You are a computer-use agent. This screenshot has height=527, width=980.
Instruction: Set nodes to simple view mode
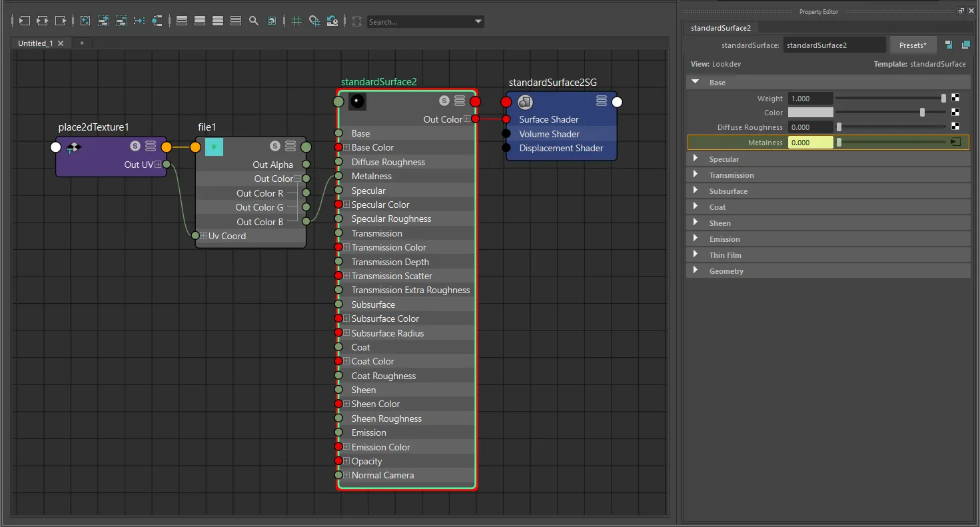pyautogui.click(x=182, y=21)
